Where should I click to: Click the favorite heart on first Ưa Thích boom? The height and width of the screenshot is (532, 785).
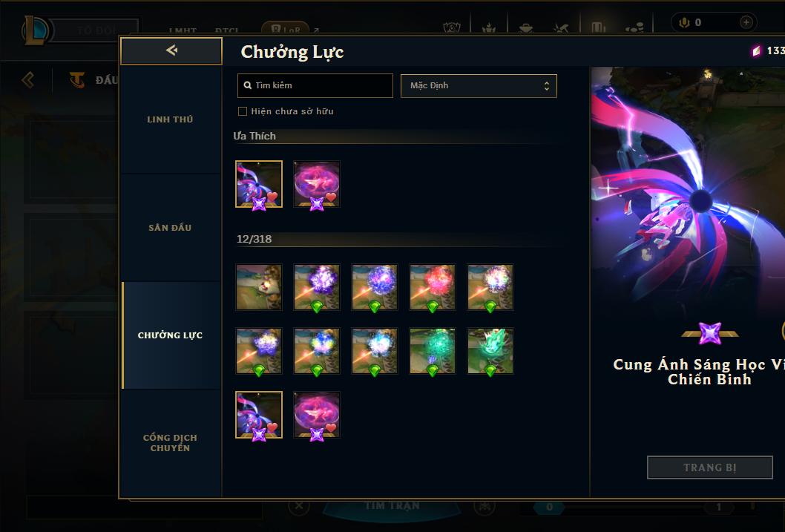click(272, 197)
